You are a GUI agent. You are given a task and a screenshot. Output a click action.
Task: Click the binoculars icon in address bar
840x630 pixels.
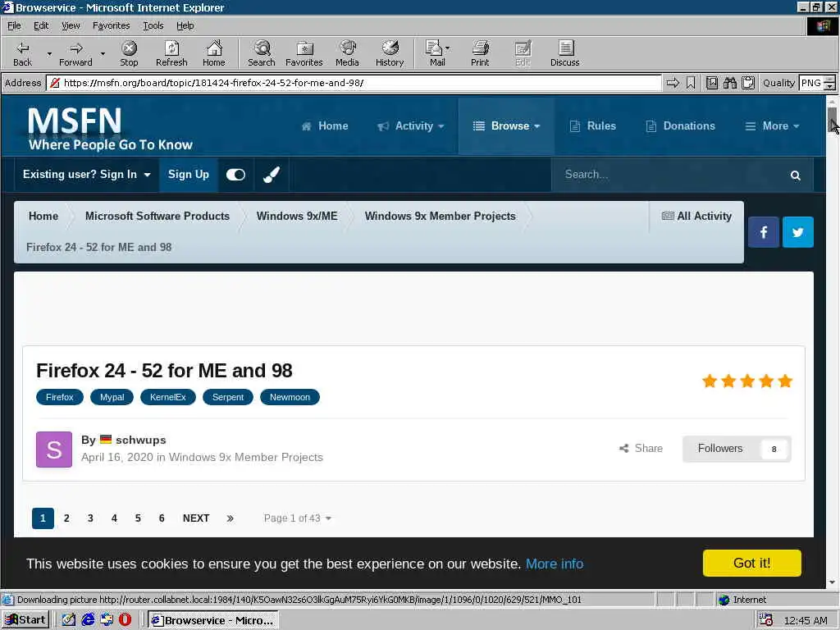(x=729, y=83)
